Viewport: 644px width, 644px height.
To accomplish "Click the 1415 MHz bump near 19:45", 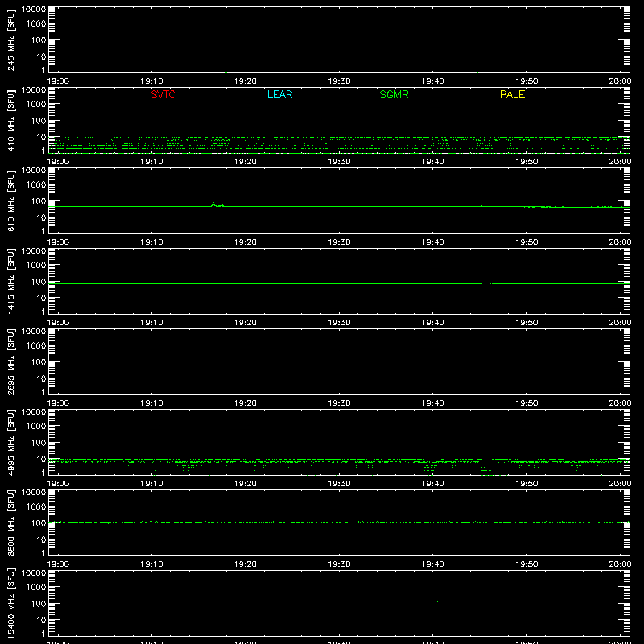I will (x=487, y=283).
